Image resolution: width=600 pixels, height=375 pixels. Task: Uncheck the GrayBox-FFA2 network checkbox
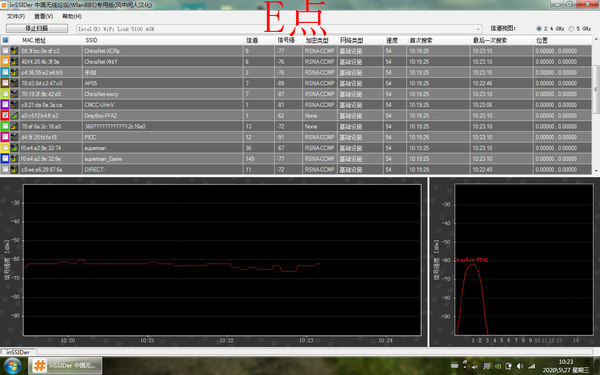click(x=5, y=115)
